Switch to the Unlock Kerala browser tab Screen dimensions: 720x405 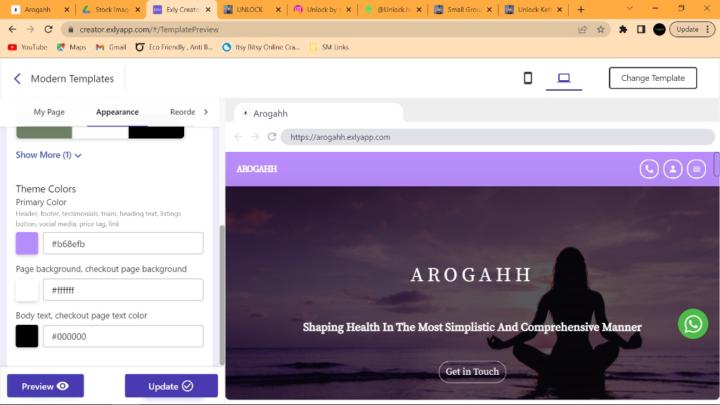(534, 9)
